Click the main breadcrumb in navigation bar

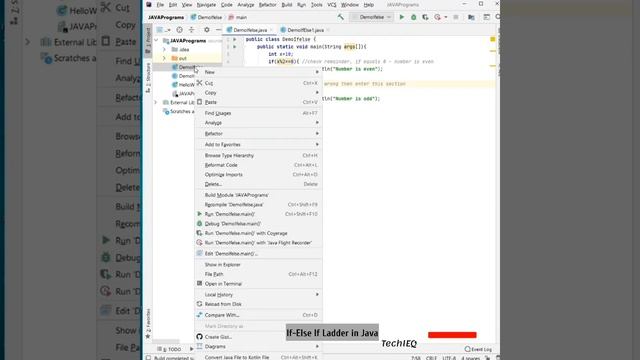238,18
